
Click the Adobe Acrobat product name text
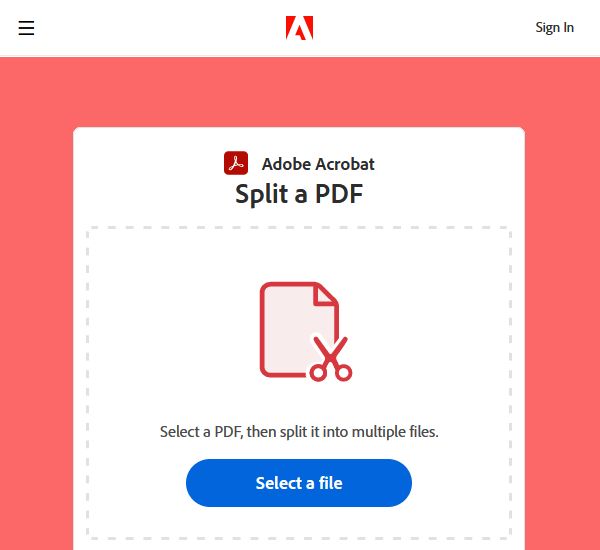[318, 164]
